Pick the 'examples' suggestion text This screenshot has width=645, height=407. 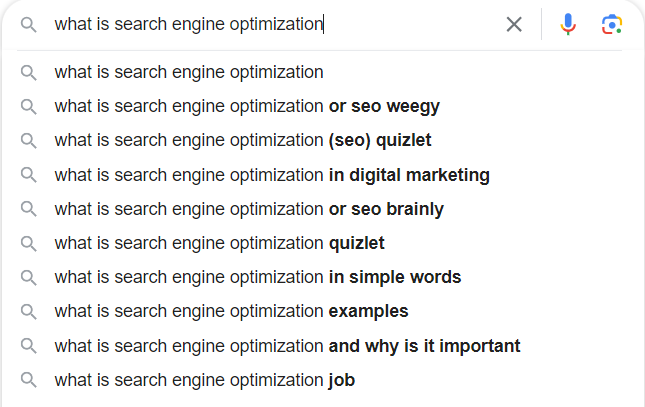coord(231,312)
